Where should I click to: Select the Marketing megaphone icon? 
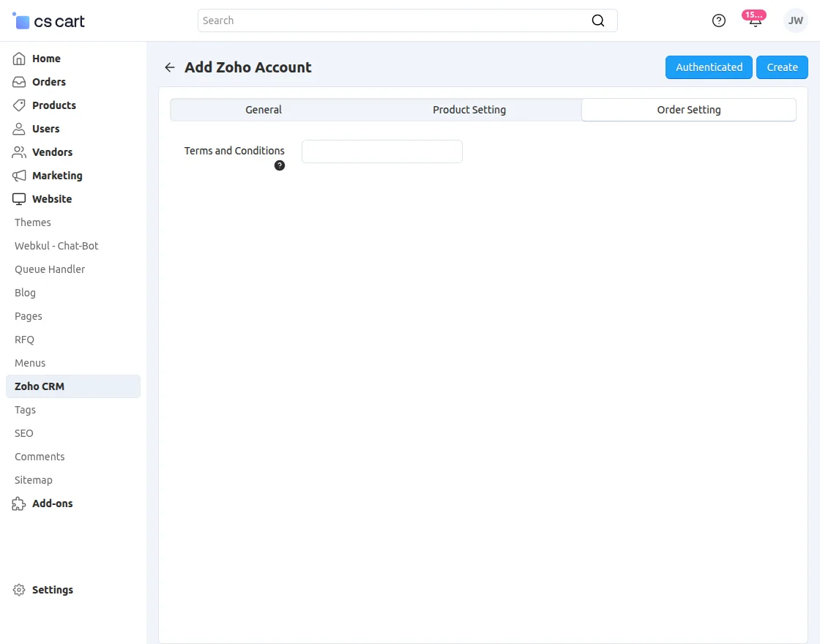point(18,176)
